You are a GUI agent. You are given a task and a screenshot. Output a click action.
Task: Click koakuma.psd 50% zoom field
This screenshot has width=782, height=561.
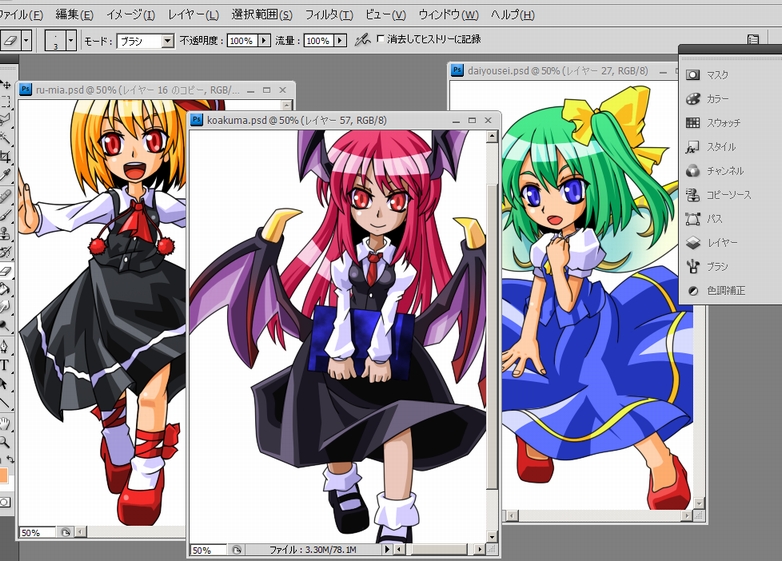coord(209,550)
